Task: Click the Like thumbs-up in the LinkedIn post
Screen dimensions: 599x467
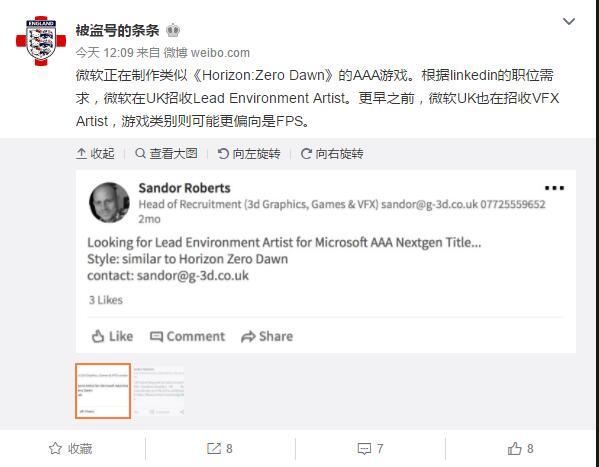Action: 98,336
